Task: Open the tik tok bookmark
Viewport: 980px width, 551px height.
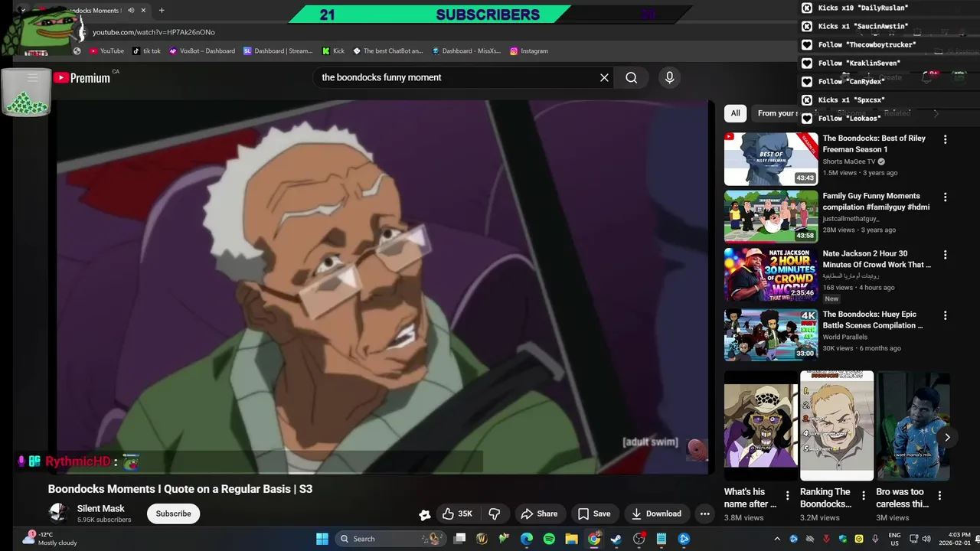Action: coord(146,51)
